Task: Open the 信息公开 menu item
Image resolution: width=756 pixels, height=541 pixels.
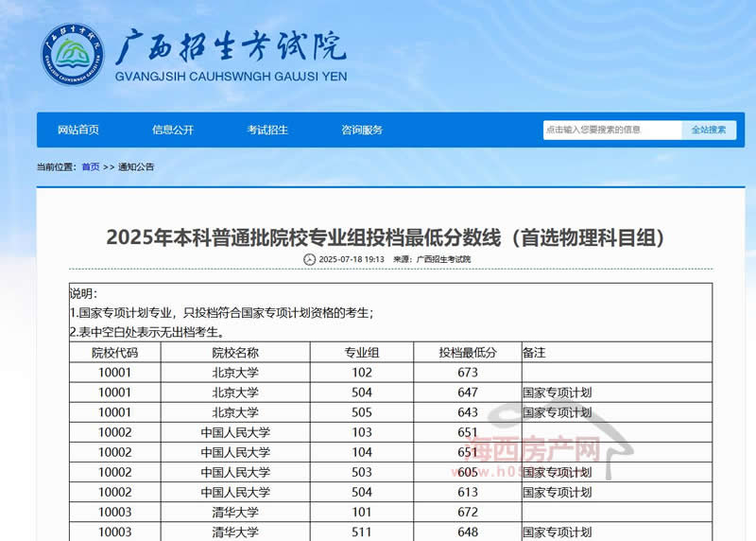Action: 173,130
